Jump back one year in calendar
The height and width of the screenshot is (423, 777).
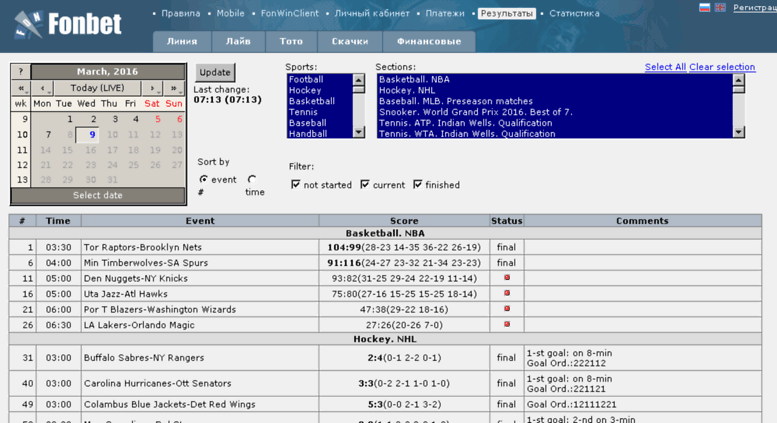click(x=21, y=88)
